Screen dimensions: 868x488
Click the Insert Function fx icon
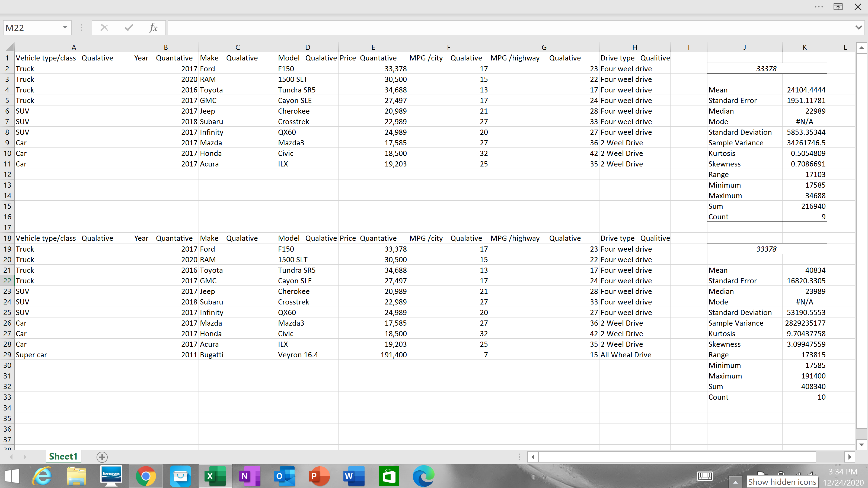tap(153, 28)
